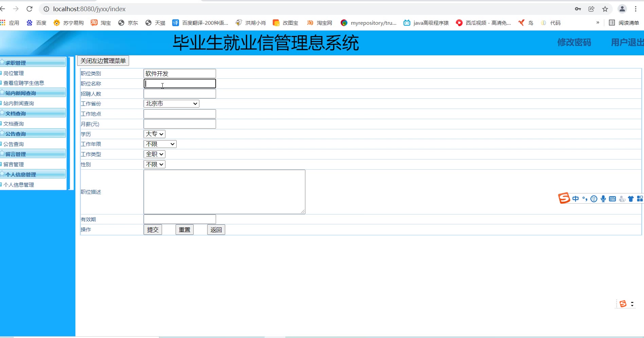Focus the 月薪(元) input field

click(x=180, y=124)
